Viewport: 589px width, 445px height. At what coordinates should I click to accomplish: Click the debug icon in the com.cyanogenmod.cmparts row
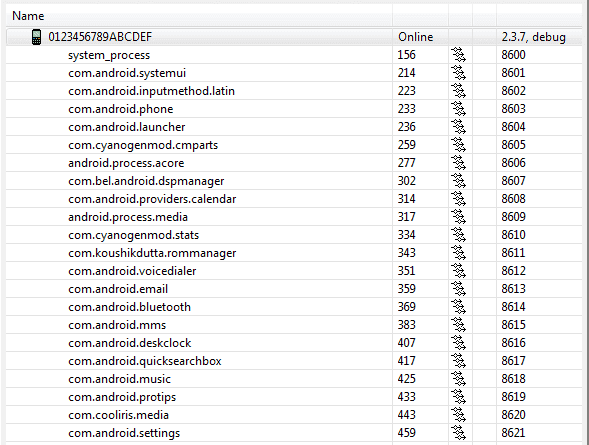coord(459,145)
